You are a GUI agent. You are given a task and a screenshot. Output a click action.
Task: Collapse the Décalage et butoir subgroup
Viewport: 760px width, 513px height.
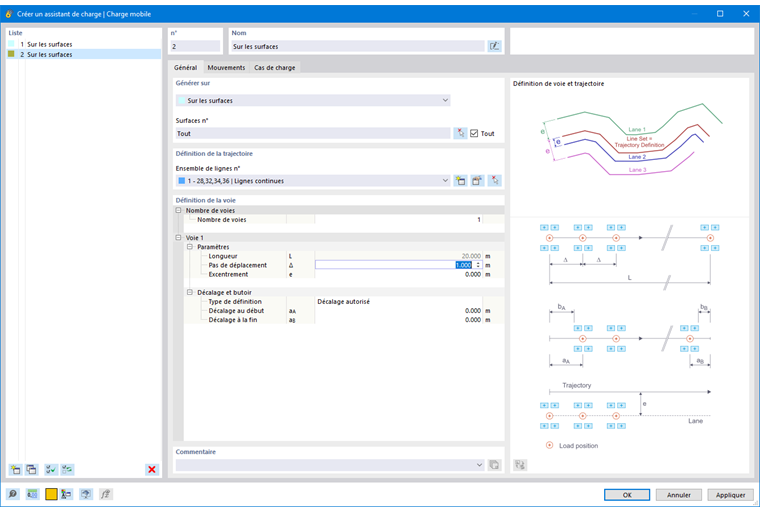(x=190, y=292)
